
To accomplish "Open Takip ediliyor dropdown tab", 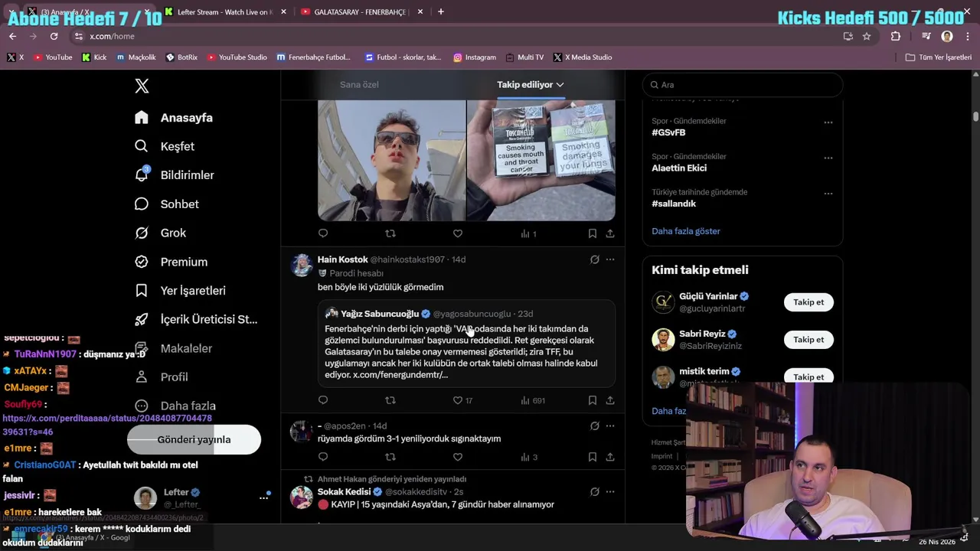I will tap(530, 84).
